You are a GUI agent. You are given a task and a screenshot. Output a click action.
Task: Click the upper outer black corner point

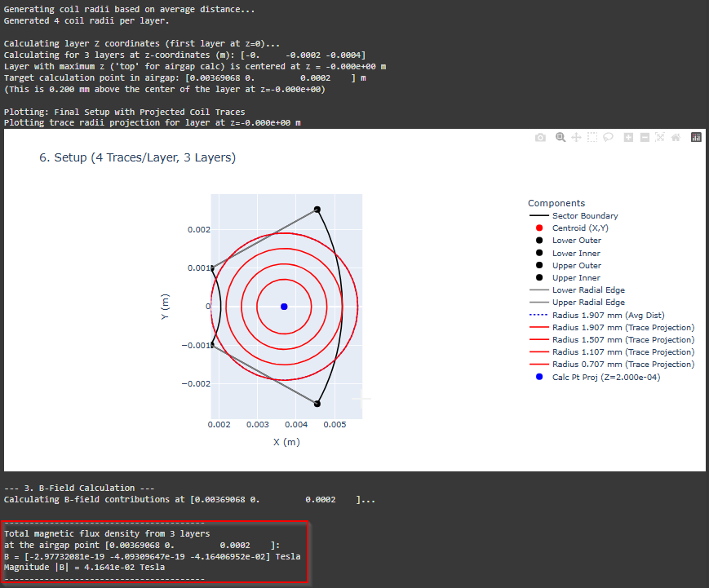(x=317, y=210)
